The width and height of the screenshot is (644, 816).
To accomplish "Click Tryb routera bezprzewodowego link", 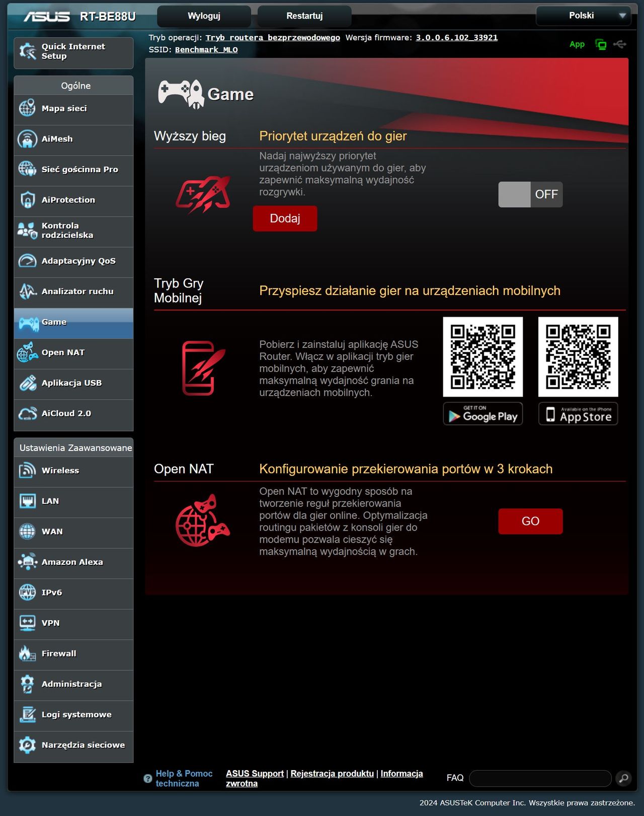I will click(x=273, y=38).
